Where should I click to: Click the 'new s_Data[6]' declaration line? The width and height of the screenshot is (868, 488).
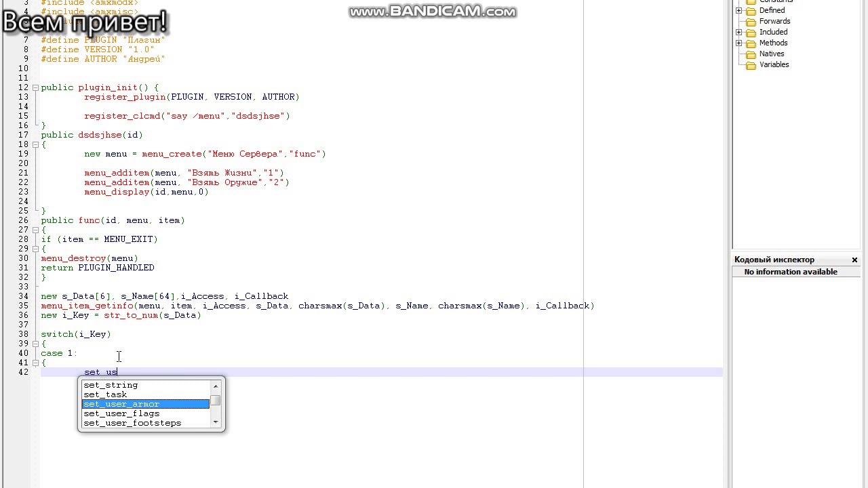point(165,296)
